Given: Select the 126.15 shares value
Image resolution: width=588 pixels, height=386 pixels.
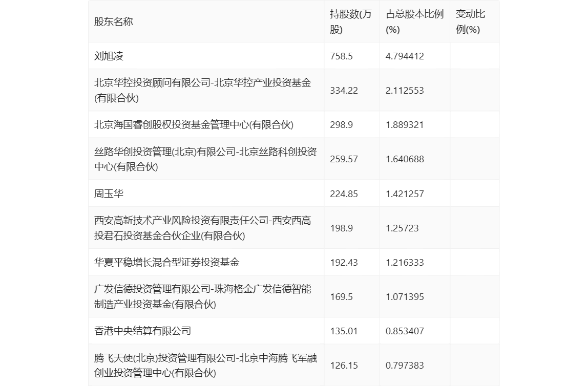Looking at the screenshot, I should [x=344, y=366].
